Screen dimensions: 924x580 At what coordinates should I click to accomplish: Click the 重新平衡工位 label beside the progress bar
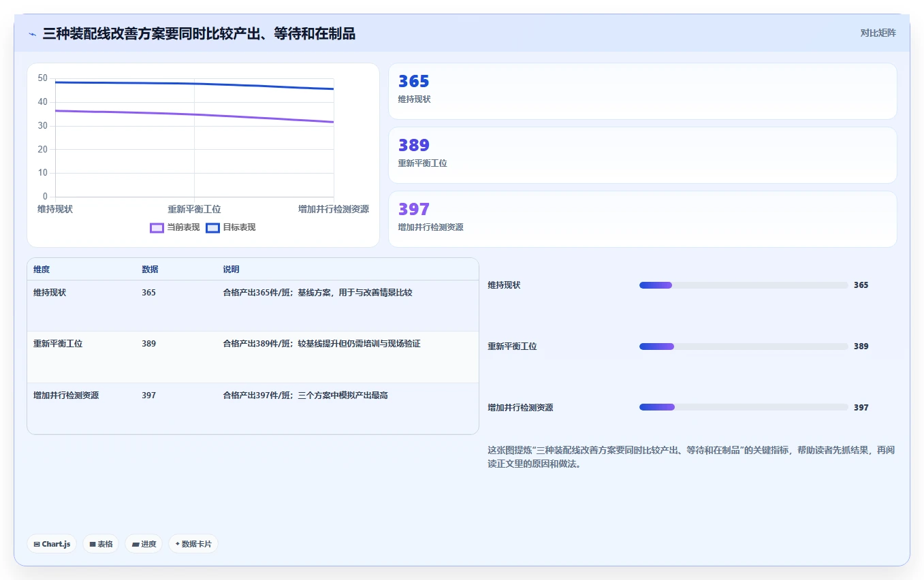pyautogui.click(x=512, y=347)
